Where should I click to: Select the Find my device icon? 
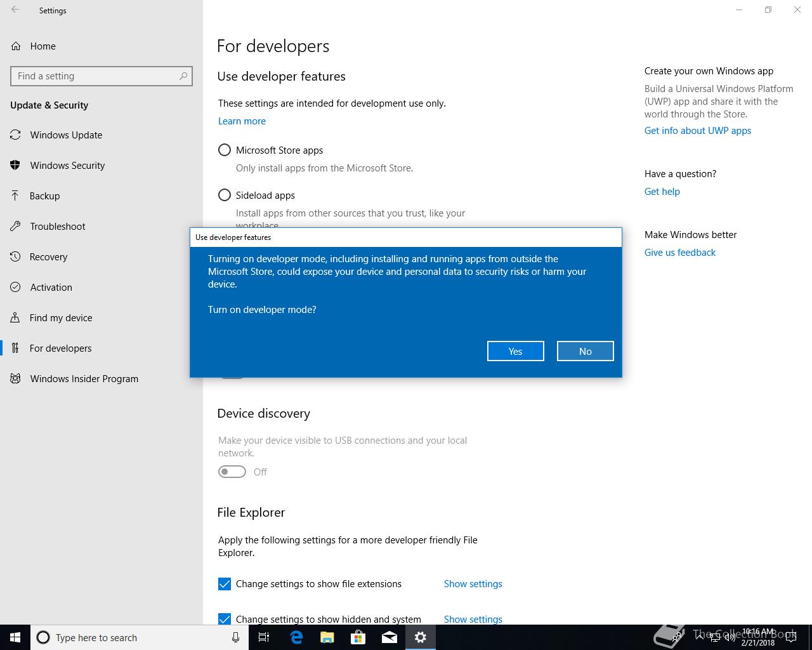[15, 317]
